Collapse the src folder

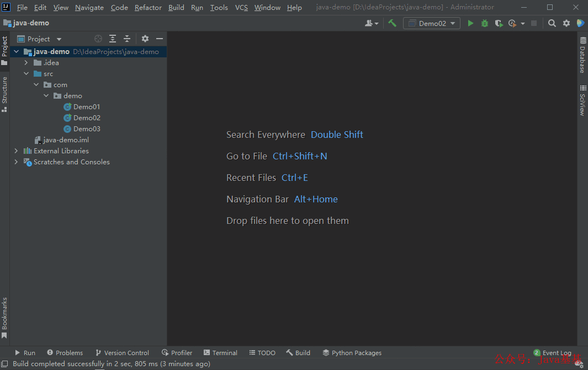pos(27,74)
